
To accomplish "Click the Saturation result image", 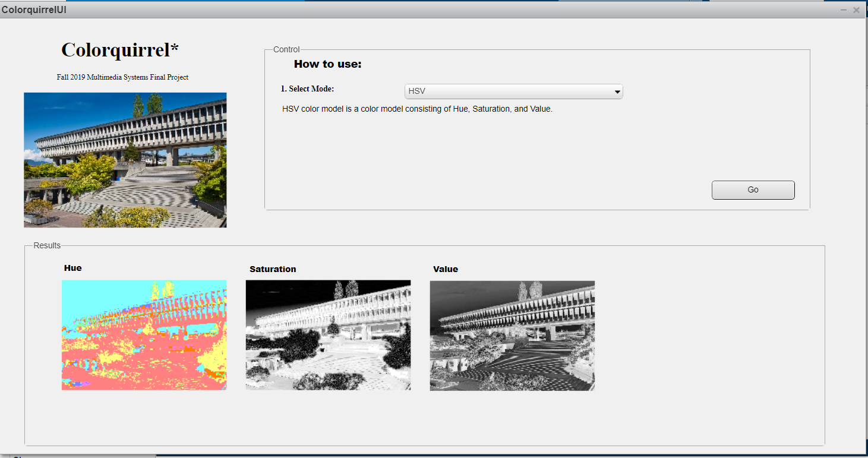I will (x=328, y=335).
